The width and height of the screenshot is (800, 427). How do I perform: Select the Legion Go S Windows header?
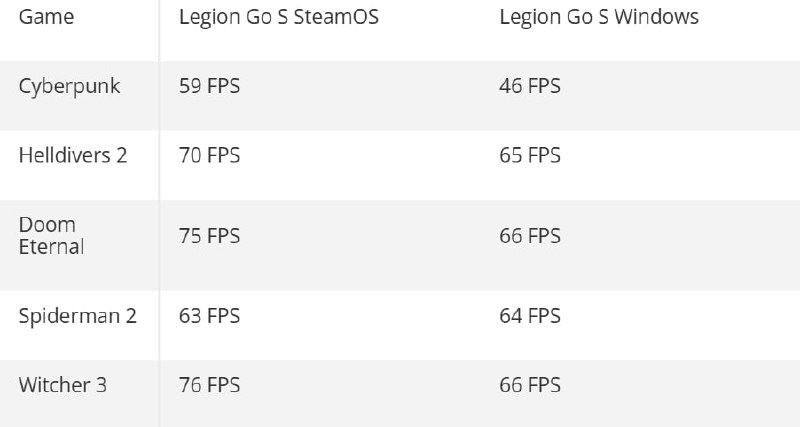(x=599, y=17)
